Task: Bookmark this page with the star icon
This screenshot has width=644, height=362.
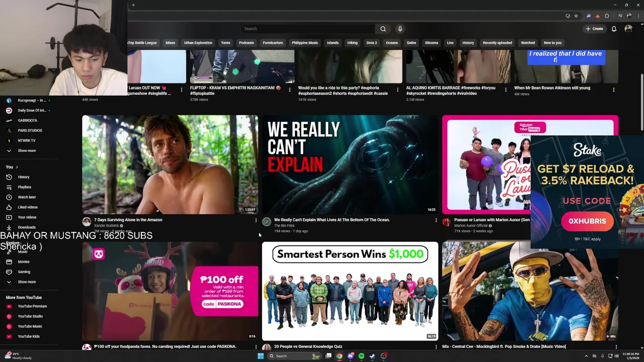Action: (x=576, y=16)
